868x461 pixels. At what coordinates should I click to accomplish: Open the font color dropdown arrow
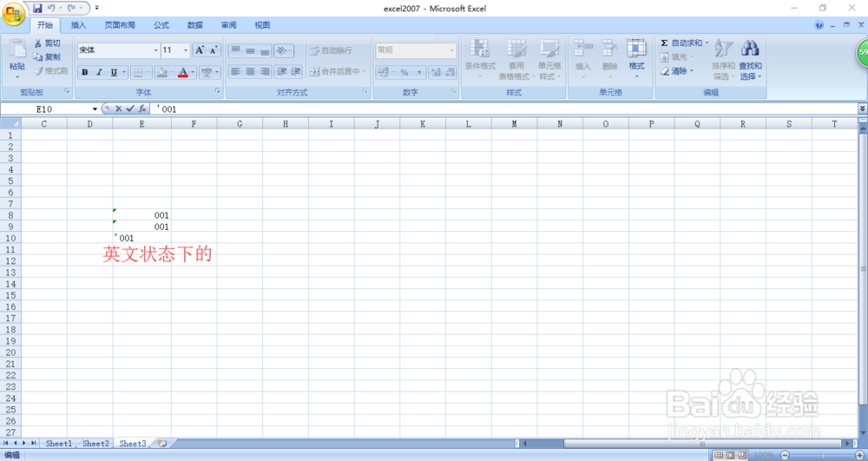tap(194, 73)
